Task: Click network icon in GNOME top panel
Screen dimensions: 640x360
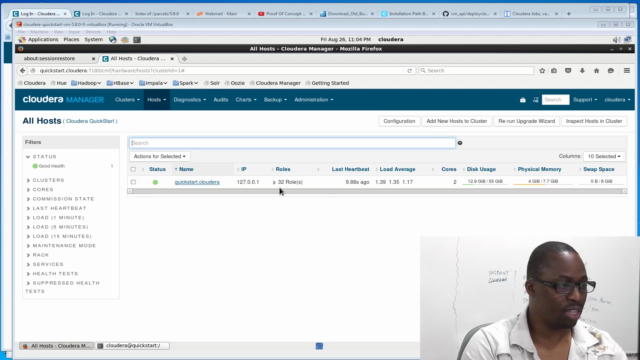Action: pyautogui.click(x=628, y=40)
